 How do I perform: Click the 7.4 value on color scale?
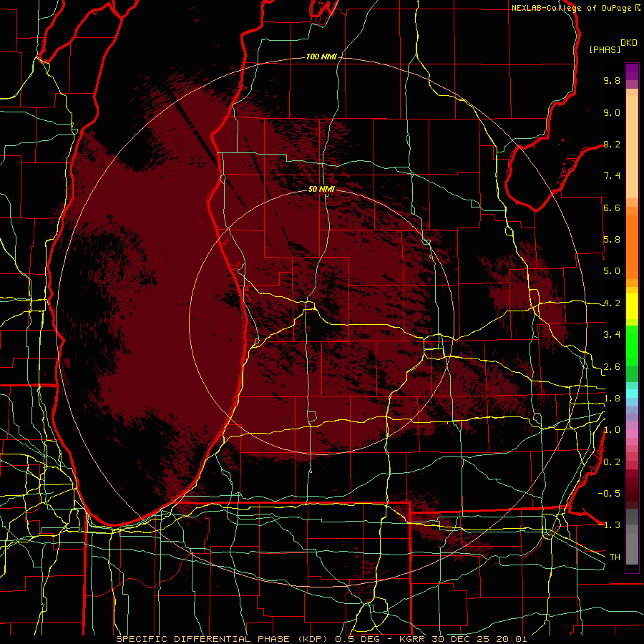click(x=612, y=176)
